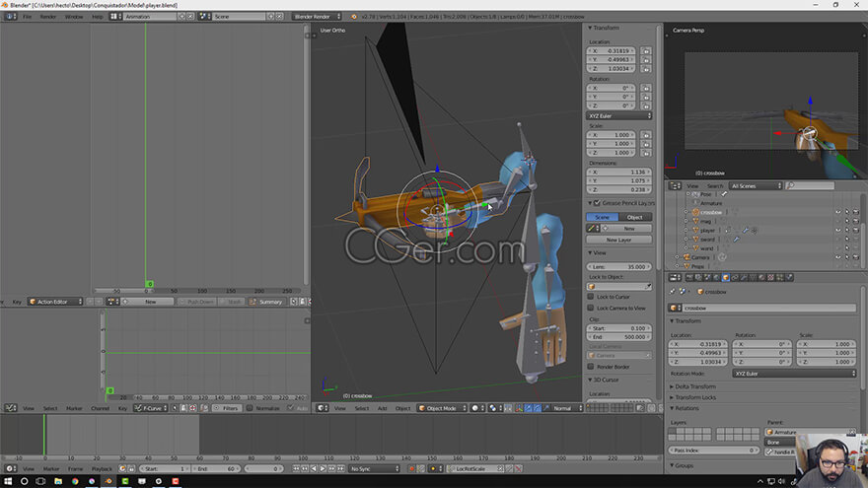Open the Add menu in the 3D viewport header
The height and width of the screenshot is (488, 868).
tap(382, 408)
